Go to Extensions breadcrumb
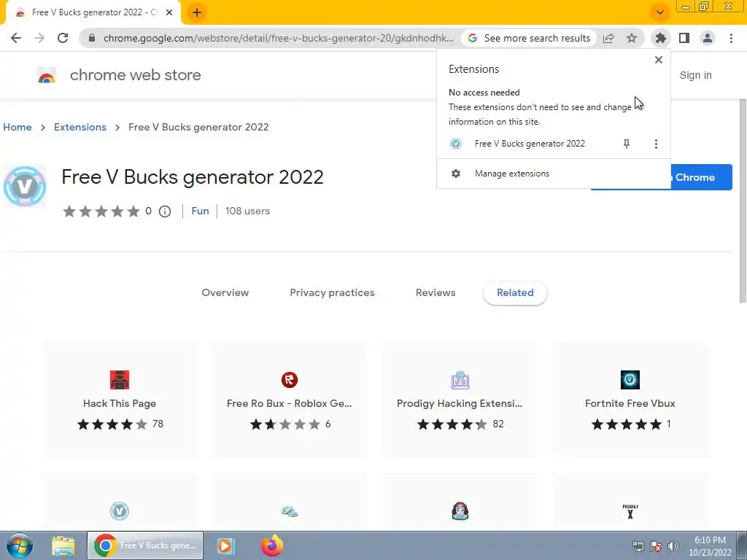 click(x=80, y=127)
